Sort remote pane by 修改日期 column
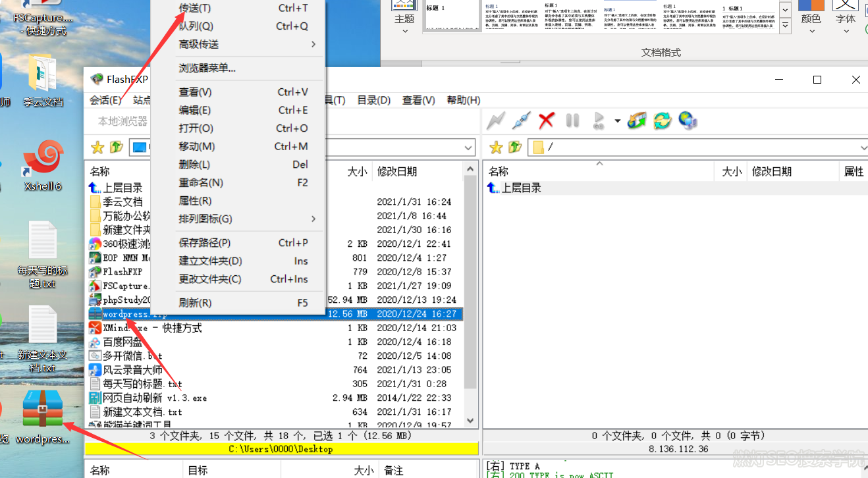The width and height of the screenshot is (868, 478). point(771,172)
